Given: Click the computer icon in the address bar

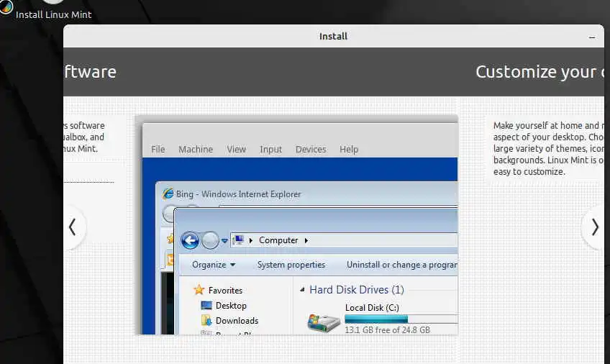Looking at the screenshot, I should point(239,240).
